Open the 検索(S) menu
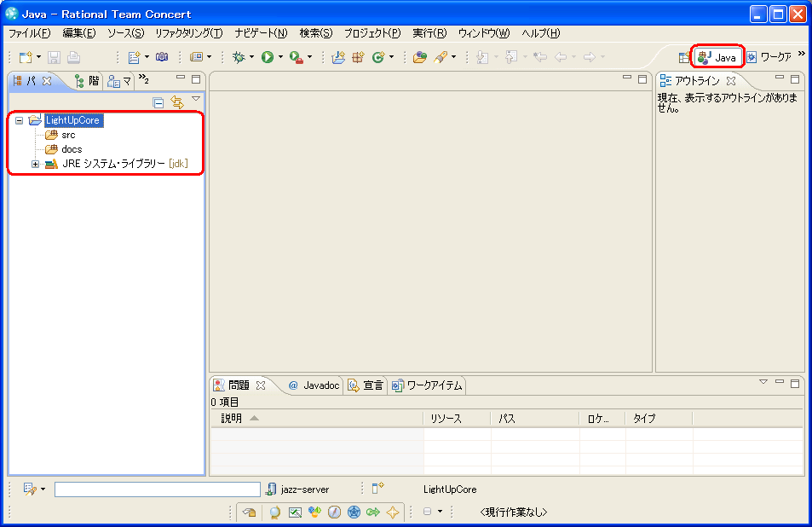812x527 pixels. (x=316, y=33)
